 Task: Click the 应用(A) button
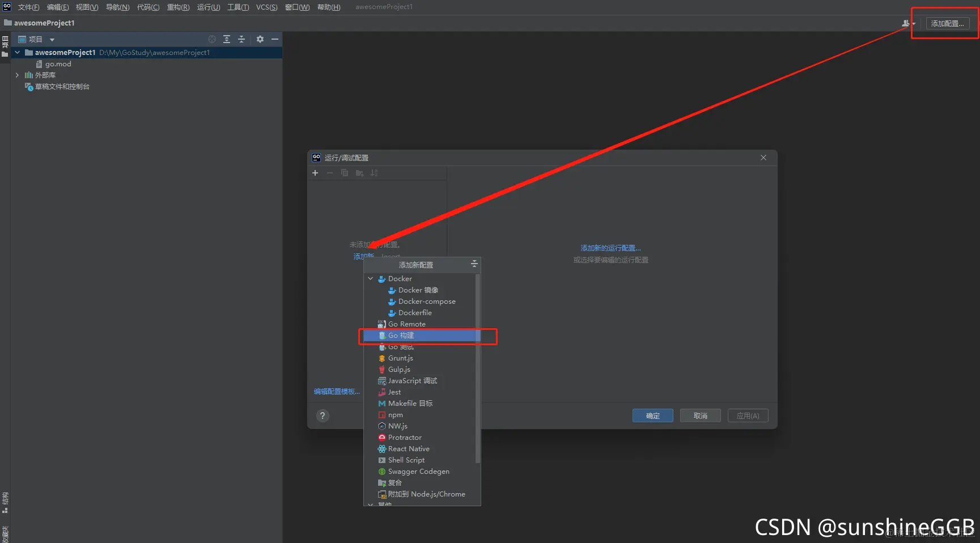pos(748,415)
